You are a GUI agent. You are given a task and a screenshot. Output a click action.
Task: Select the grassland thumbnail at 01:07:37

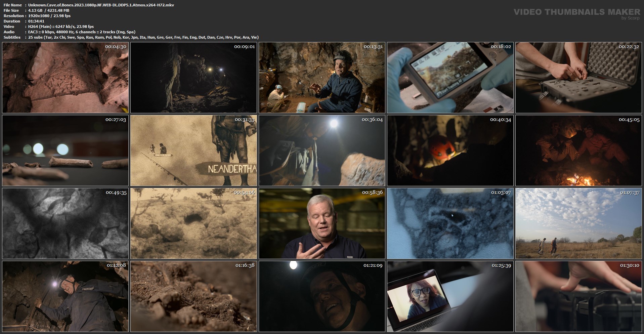click(578, 223)
